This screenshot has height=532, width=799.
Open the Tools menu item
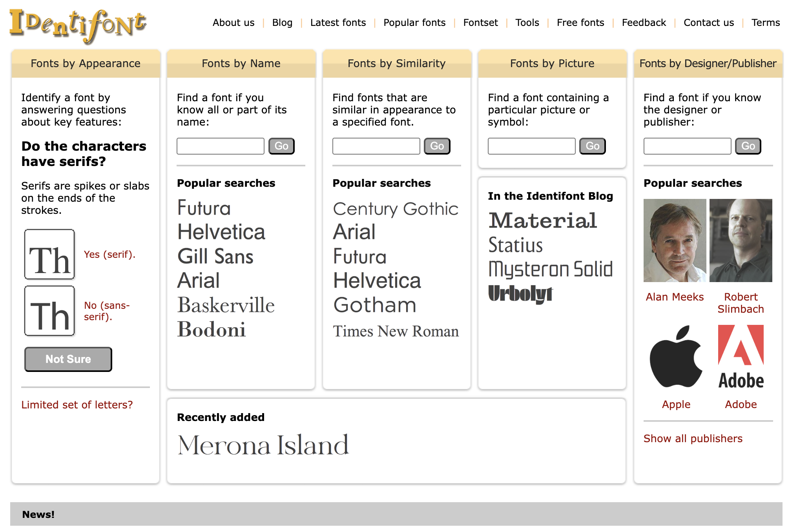[x=527, y=23]
